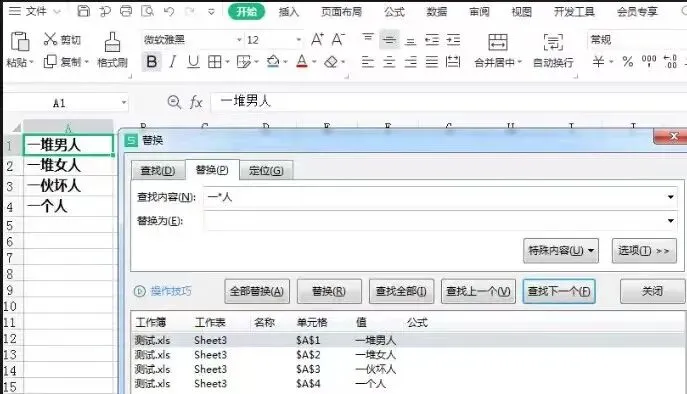Align text right
687x394 pixels.
[x=411, y=62]
